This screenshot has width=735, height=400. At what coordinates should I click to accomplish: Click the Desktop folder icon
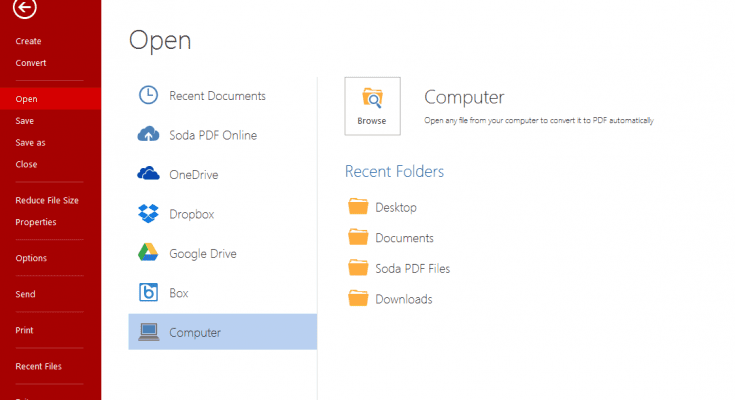click(358, 206)
